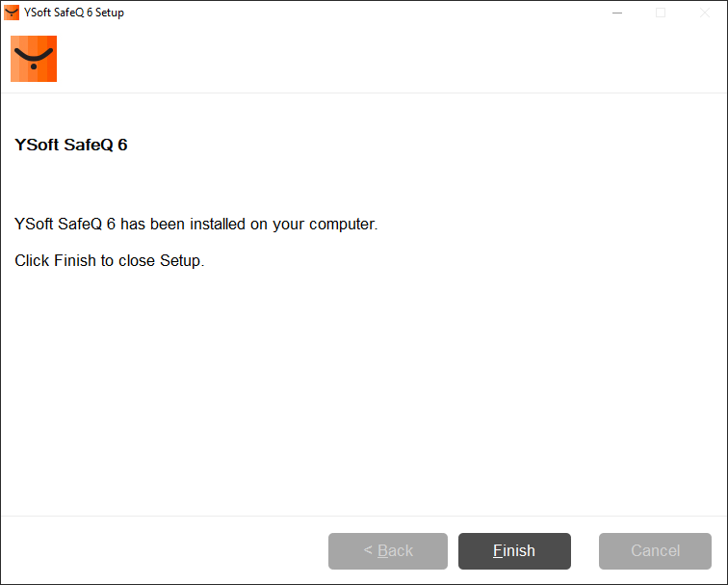This screenshot has height=585, width=728.
Task: Click empty space in the title bar
Action: [x=366, y=13]
